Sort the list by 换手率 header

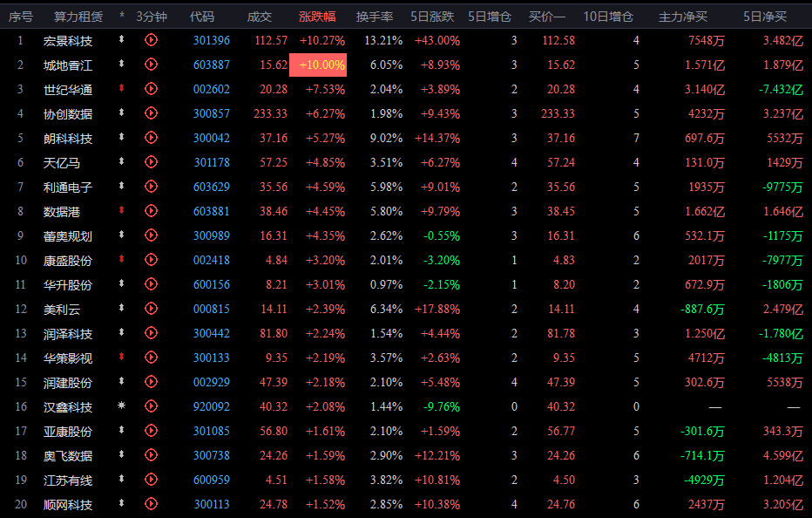pyautogui.click(x=375, y=17)
